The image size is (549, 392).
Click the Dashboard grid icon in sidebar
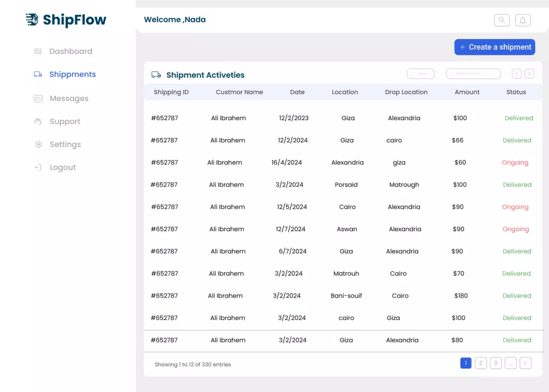click(x=38, y=52)
